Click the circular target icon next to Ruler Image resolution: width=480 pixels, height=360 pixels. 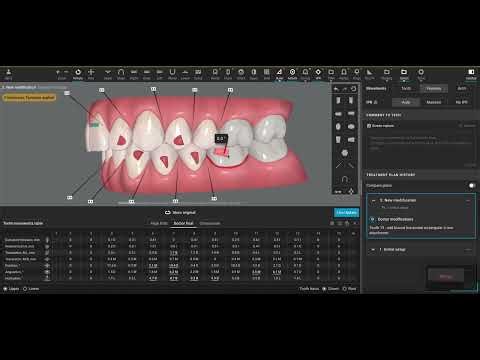[x=292, y=74]
